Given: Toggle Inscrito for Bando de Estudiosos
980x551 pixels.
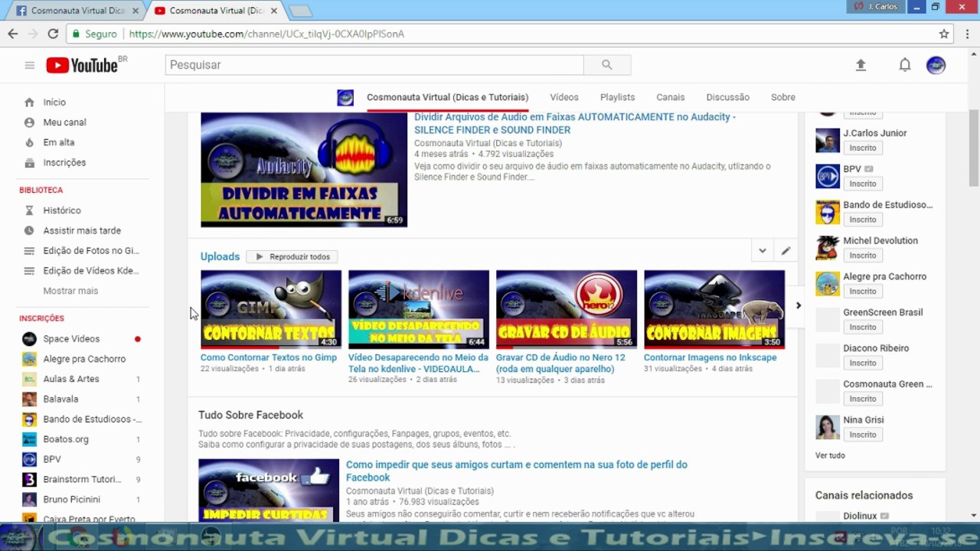Looking at the screenshot, I should (x=863, y=220).
